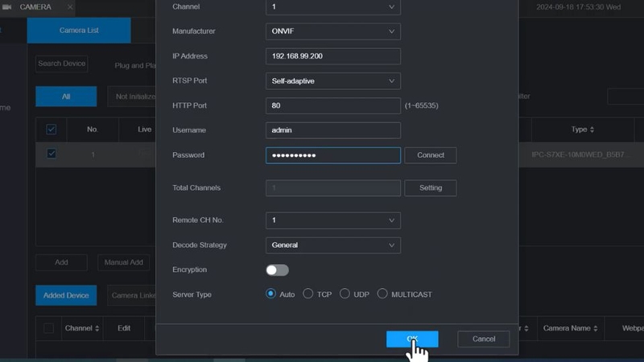The image size is (644, 362).
Task: Check the added device table header checkbox
Action: pos(49,328)
